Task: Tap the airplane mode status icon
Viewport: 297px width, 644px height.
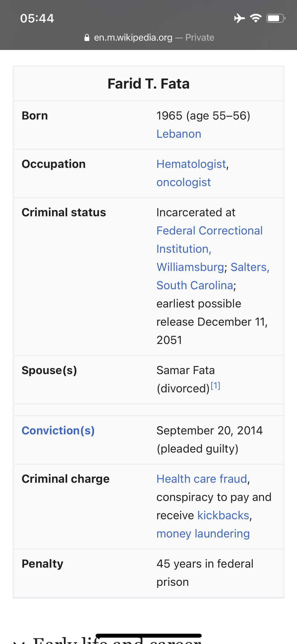Action: click(239, 18)
